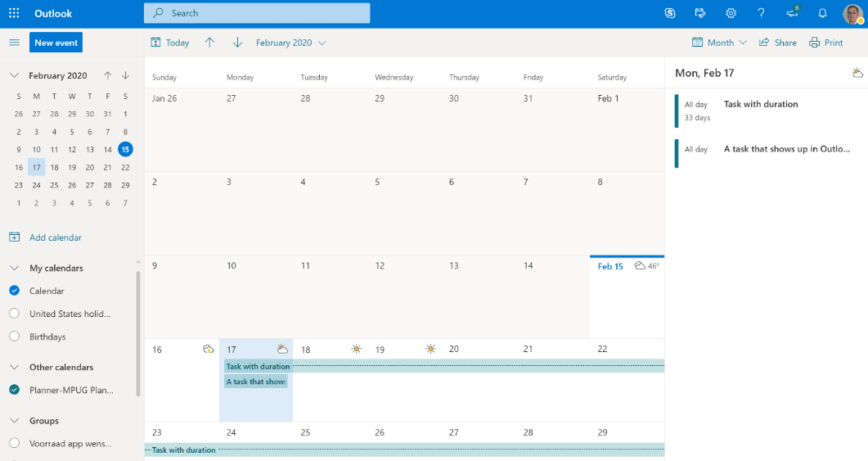The height and width of the screenshot is (461, 868).
Task: Select the Jan 26 day cell
Action: tap(182, 129)
